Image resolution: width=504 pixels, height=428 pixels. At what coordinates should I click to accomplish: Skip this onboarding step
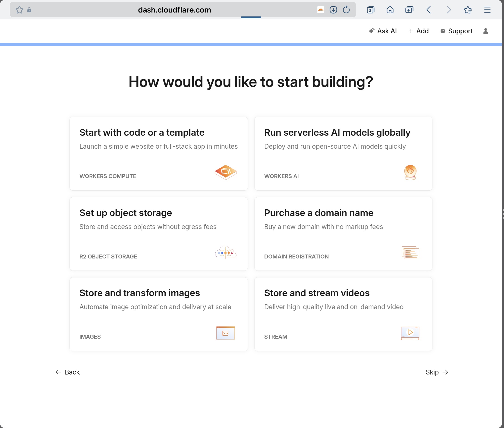tap(437, 372)
